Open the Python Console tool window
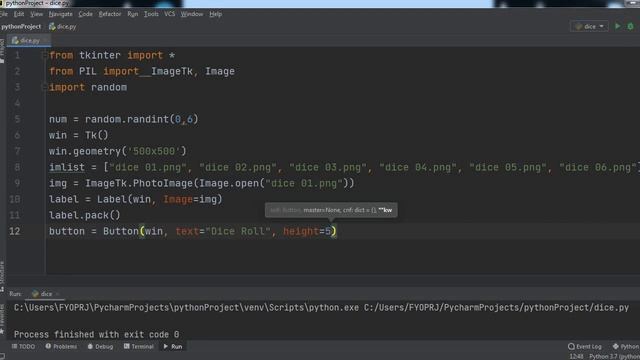Viewport: 640px width, 360px height. click(626, 347)
